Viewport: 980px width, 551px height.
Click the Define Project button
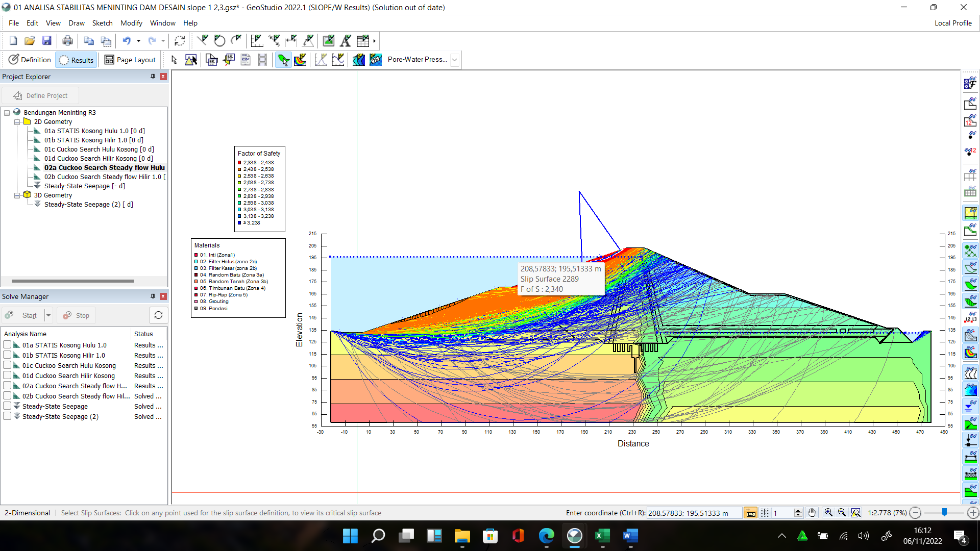coord(40,95)
